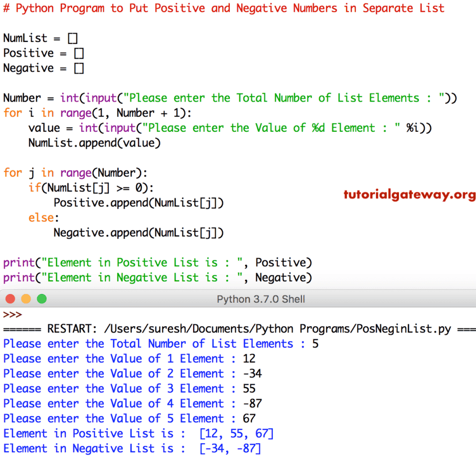The image size is (476, 457).
Task: Click the for loop over range(Number)
Action: click(77, 173)
